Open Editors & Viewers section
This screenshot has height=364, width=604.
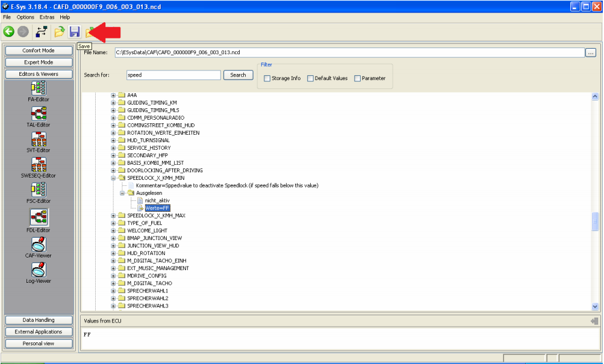(x=39, y=74)
